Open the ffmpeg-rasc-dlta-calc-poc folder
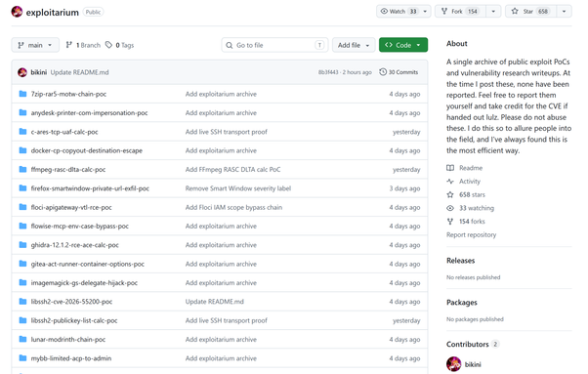 [x=68, y=169]
